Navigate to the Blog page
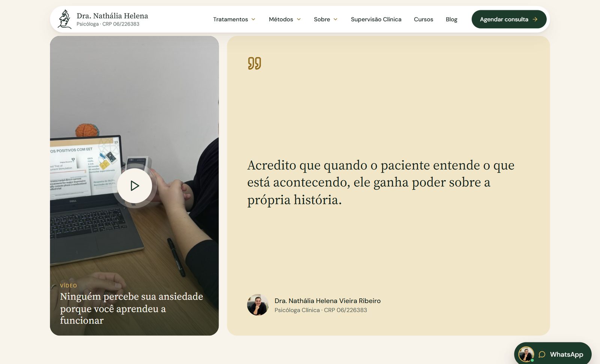 (x=451, y=19)
